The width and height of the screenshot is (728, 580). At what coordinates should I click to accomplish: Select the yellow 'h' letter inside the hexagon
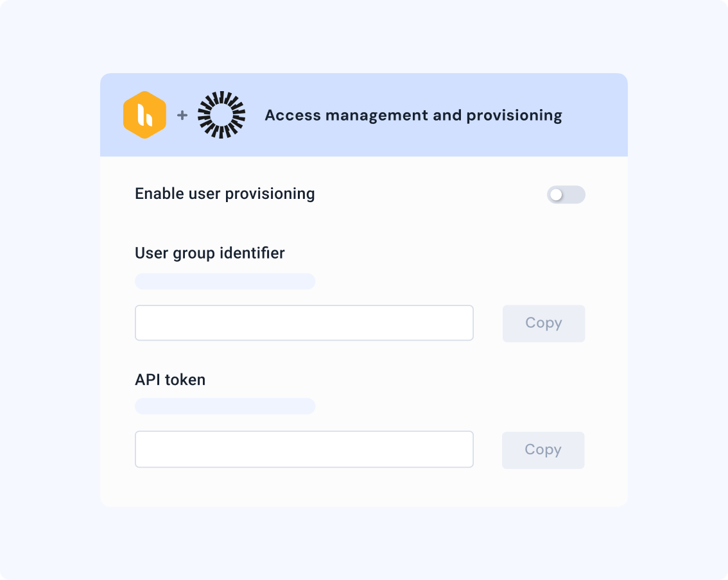[x=145, y=116]
